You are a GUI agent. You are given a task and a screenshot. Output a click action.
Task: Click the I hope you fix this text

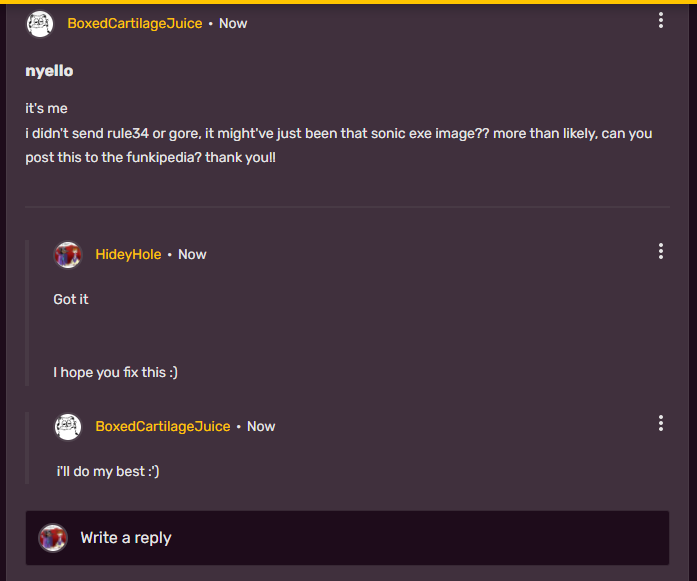click(115, 373)
